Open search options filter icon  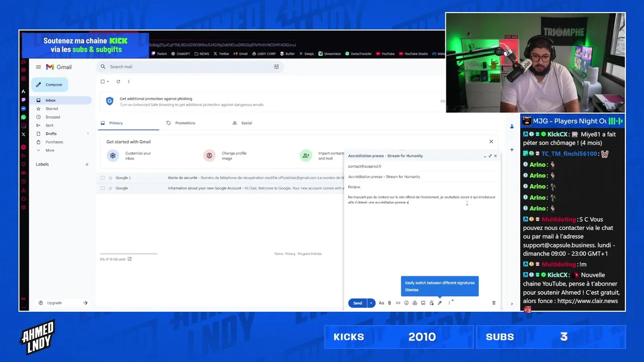(x=276, y=67)
